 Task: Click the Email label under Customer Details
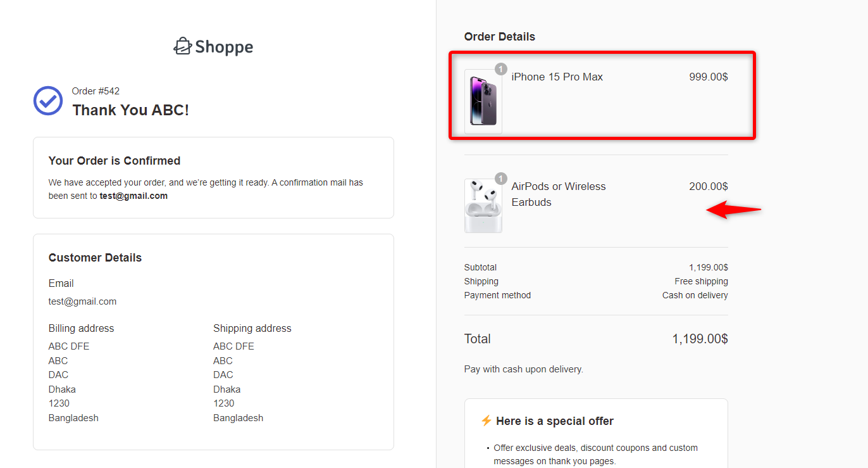coord(61,283)
